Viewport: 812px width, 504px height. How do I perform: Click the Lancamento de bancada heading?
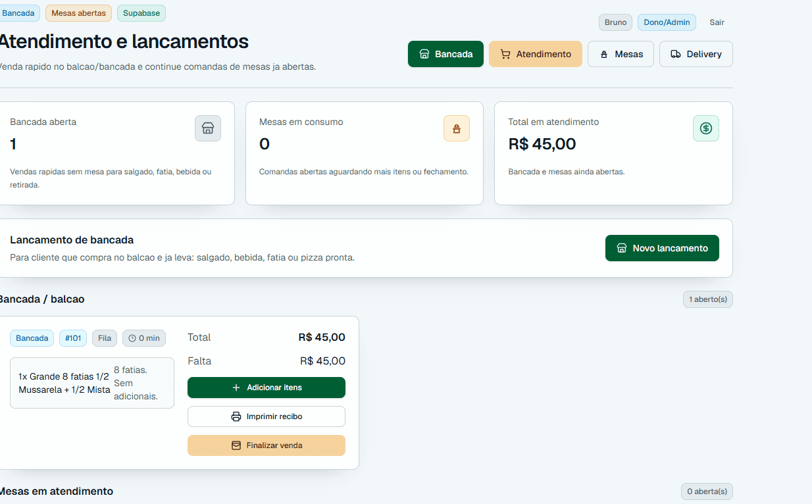(72, 240)
